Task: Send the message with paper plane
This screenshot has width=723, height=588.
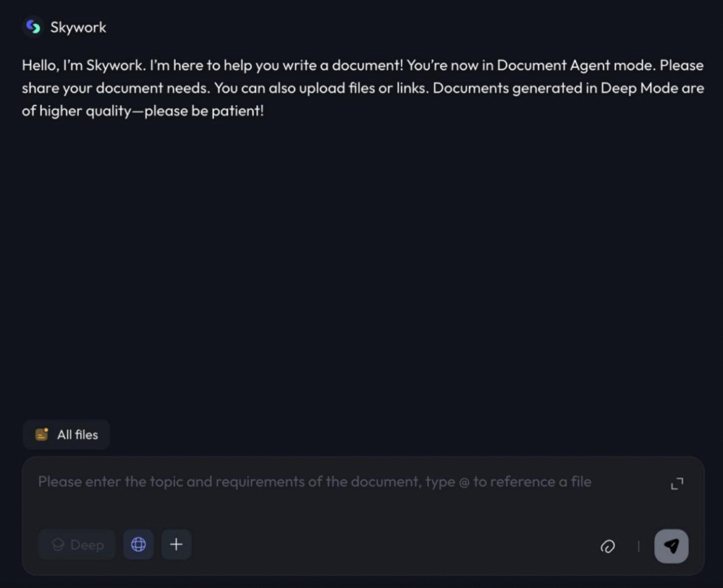Action: [x=671, y=546]
